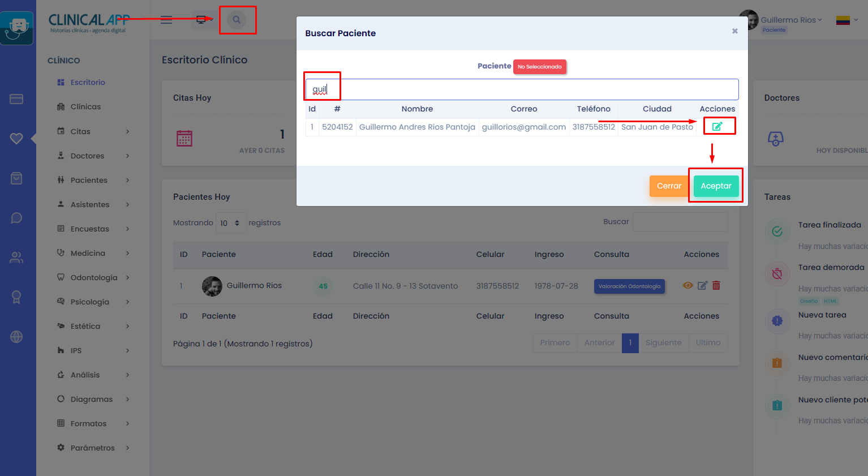Open the country flag language dropdown
Screen dimensions: 868x476
pos(846,20)
